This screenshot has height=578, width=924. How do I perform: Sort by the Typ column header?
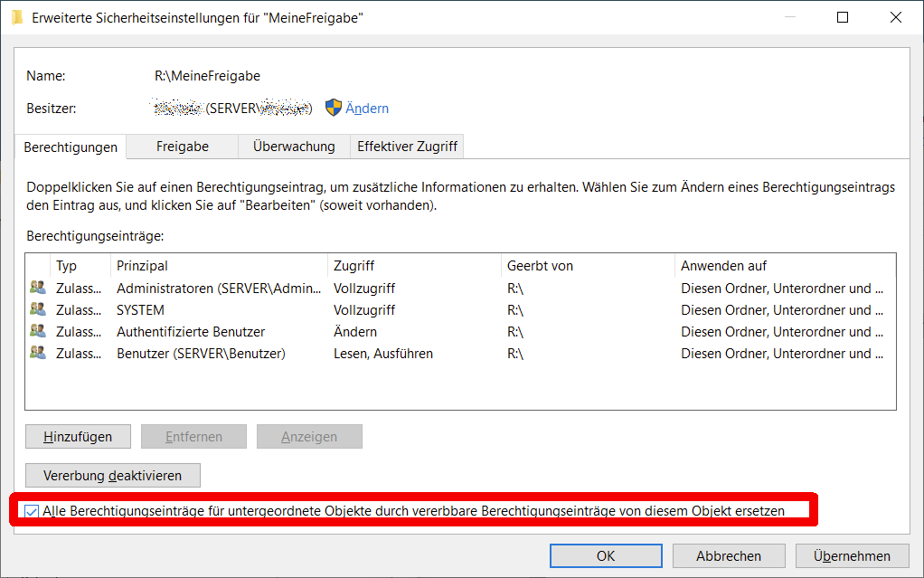(80, 265)
